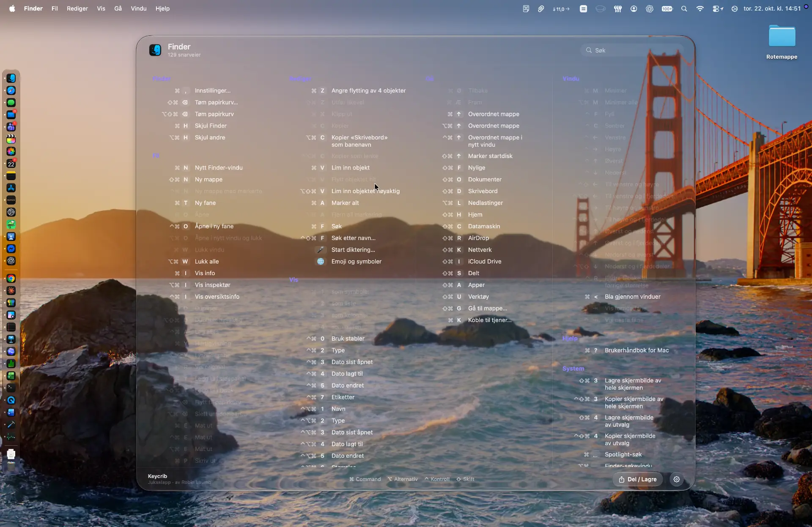Open the Wi-Fi menu bar icon
812x527 pixels.
tap(700, 9)
